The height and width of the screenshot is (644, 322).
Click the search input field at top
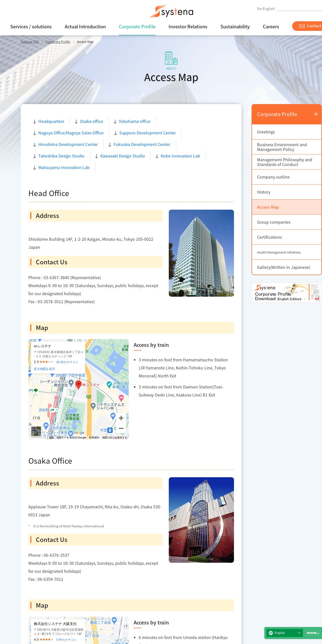[x=300, y=9]
